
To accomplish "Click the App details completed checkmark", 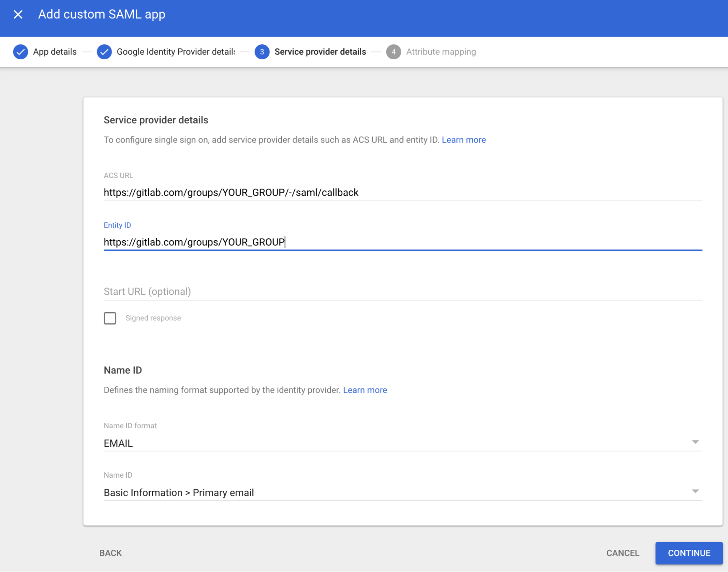I will point(21,52).
